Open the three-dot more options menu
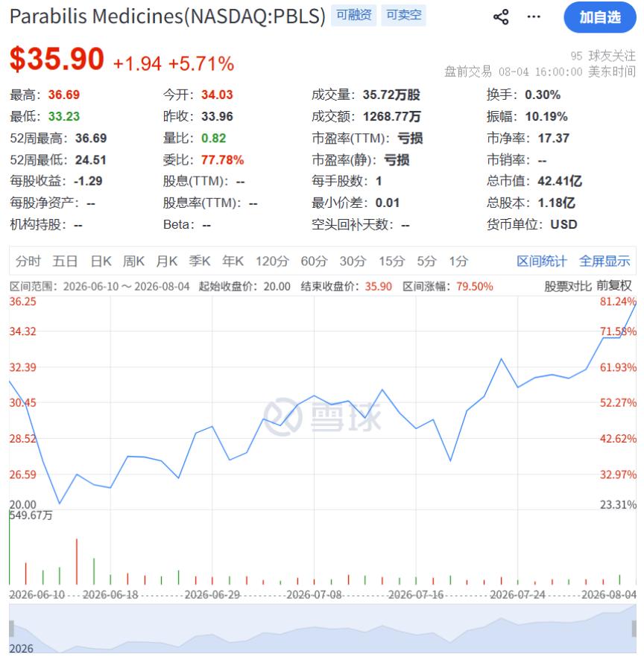This screenshot has width=644, height=657. coord(534,16)
